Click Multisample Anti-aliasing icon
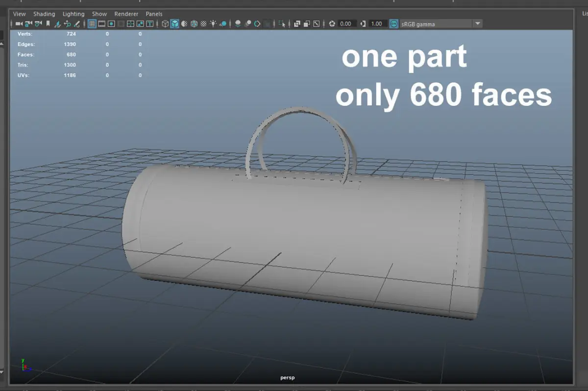Screen dimensions: 588x391 (257, 24)
